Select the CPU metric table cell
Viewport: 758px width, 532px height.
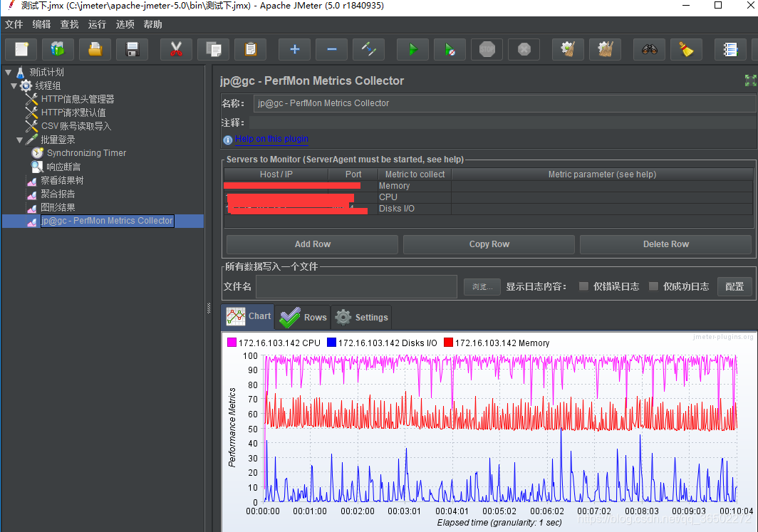415,197
